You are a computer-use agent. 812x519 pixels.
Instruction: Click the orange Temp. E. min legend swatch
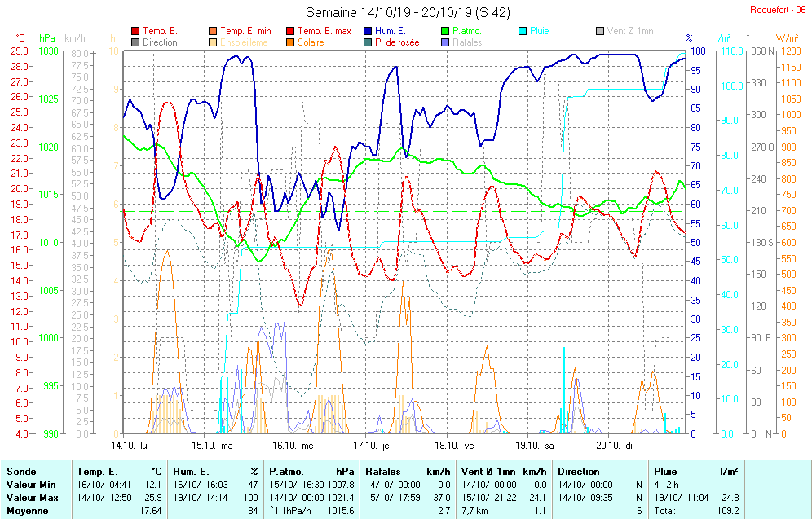213,31
